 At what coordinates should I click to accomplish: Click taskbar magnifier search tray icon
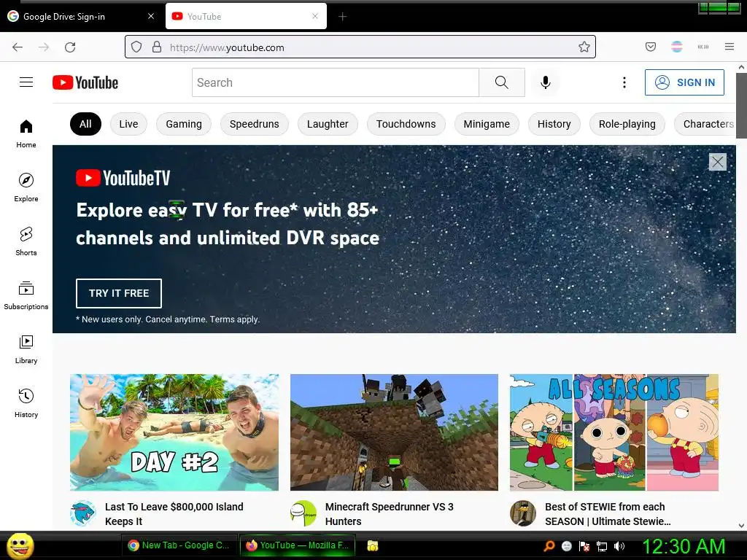tap(549, 546)
